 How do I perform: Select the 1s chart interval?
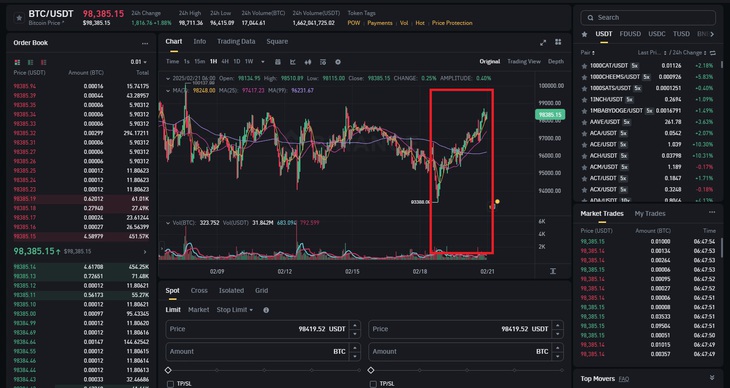pos(186,61)
